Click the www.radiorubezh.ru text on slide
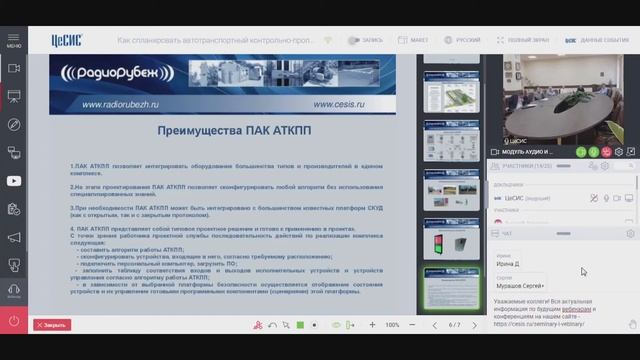The height and width of the screenshot is (360, 640). point(120,104)
